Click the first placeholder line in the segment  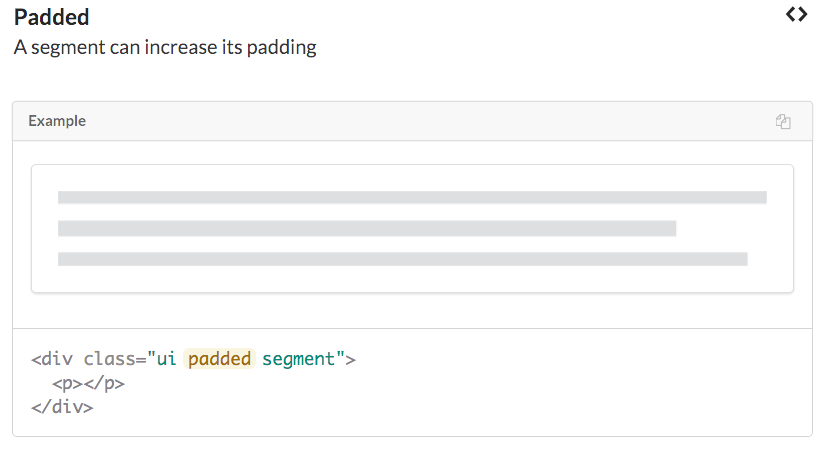tap(412, 197)
